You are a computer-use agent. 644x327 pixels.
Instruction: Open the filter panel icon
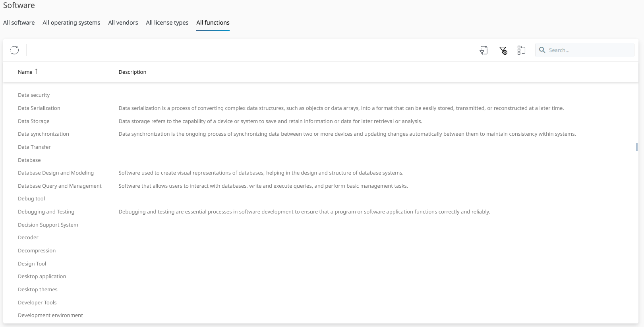pos(483,50)
